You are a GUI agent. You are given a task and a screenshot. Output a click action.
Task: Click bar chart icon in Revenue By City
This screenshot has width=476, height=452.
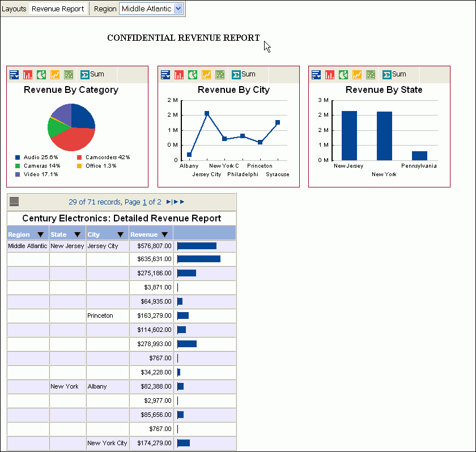[x=179, y=75]
